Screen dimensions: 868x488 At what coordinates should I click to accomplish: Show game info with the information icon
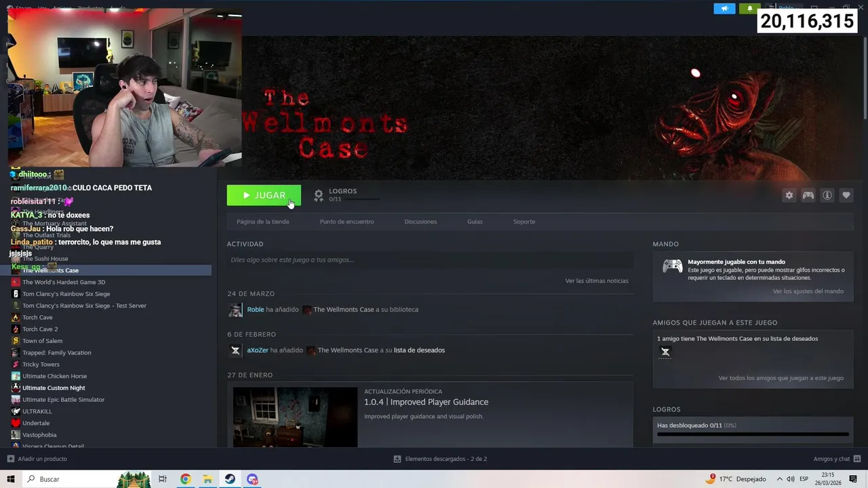click(x=827, y=195)
